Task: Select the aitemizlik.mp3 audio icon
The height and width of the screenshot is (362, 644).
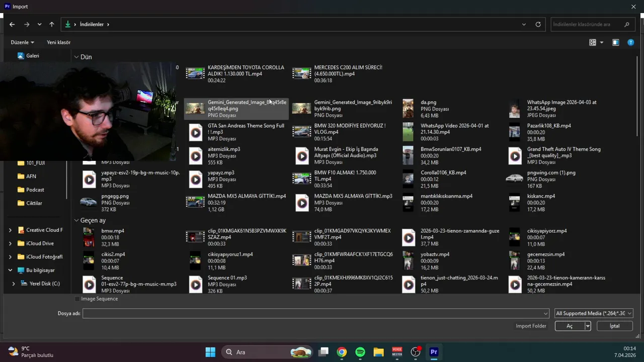Action: tap(195, 156)
